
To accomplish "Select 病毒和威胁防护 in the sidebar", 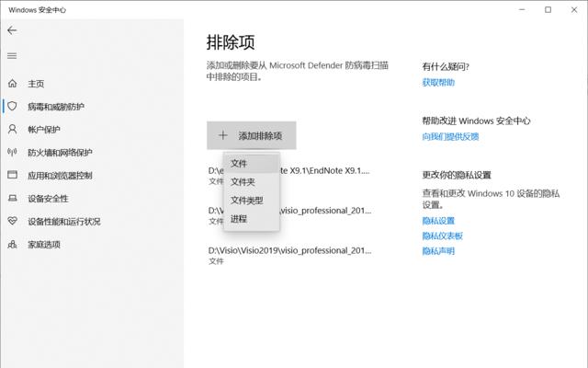I will pyautogui.click(x=56, y=107).
